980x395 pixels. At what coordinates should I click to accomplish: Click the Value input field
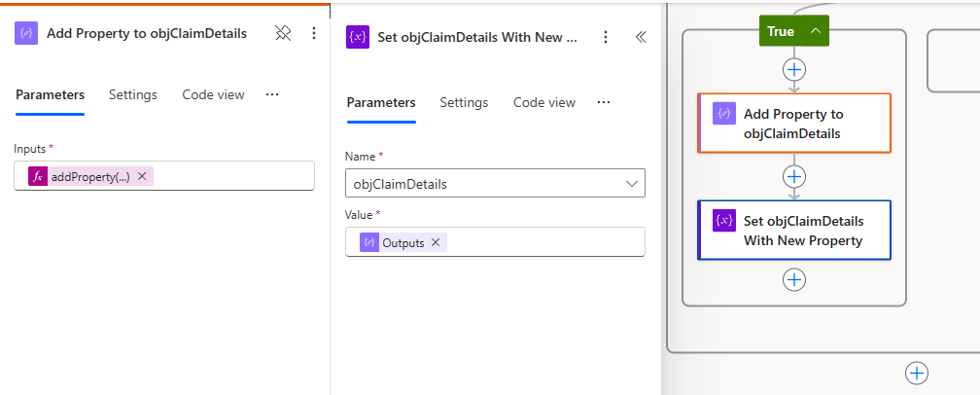[544, 242]
